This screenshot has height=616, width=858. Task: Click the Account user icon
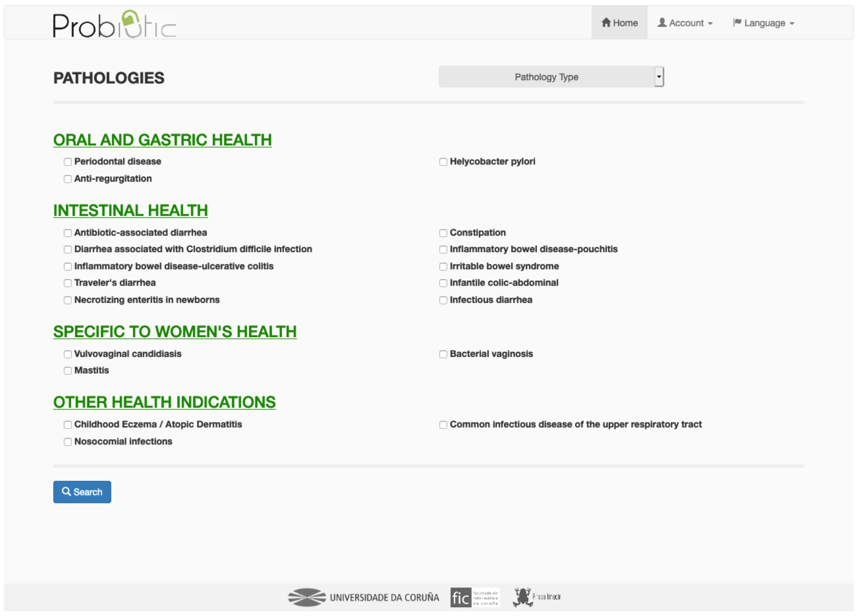tap(662, 23)
